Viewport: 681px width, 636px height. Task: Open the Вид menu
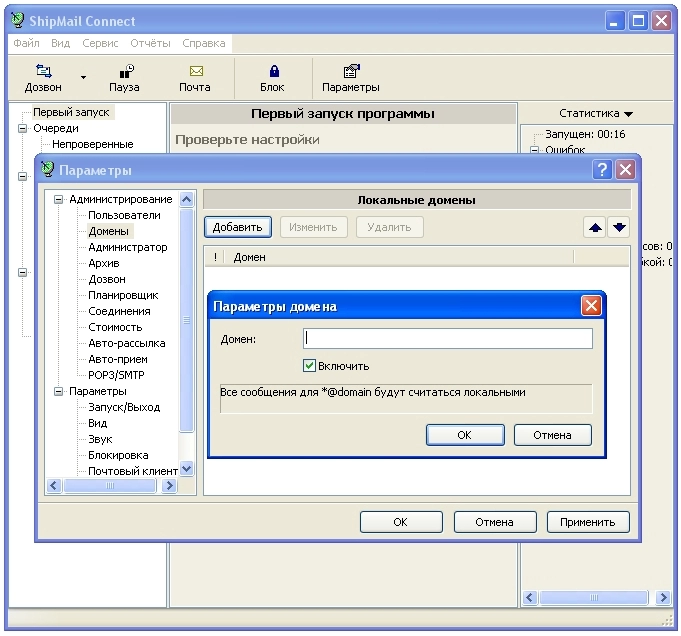coord(60,43)
